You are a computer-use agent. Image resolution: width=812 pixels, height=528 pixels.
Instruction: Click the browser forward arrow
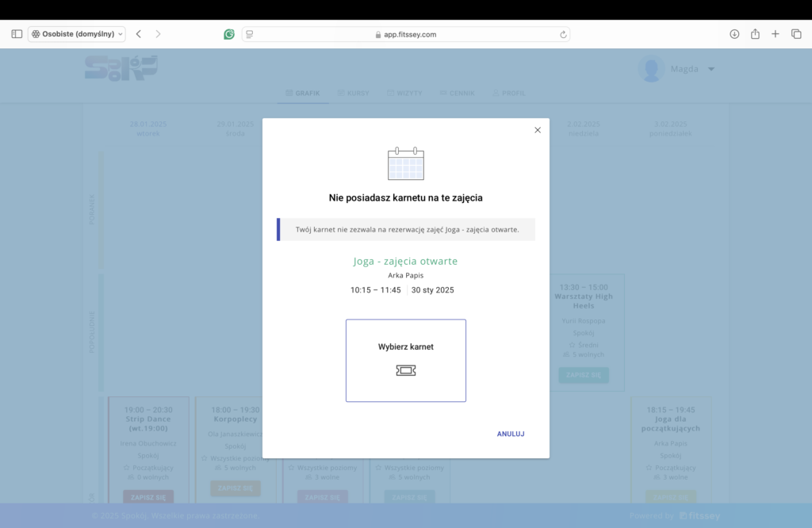pos(158,34)
